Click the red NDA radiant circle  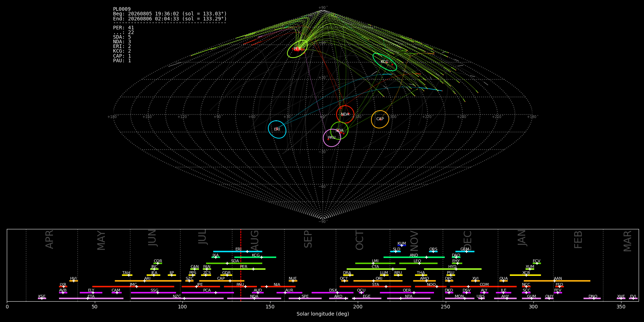pos(345,114)
